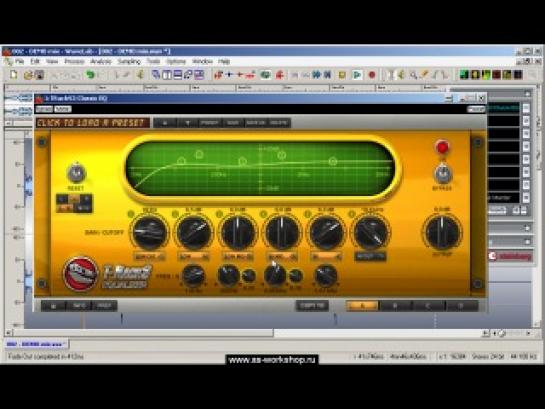Screen dimensions: 545x409
Task: Click the green Play icon in toolbar
Action: click(x=357, y=75)
